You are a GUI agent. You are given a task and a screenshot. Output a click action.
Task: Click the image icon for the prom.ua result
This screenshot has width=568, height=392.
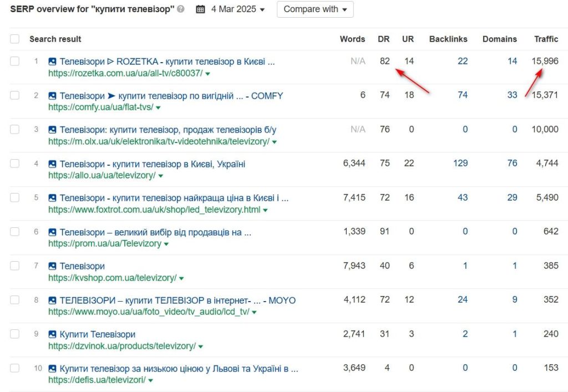pos(52,232)
